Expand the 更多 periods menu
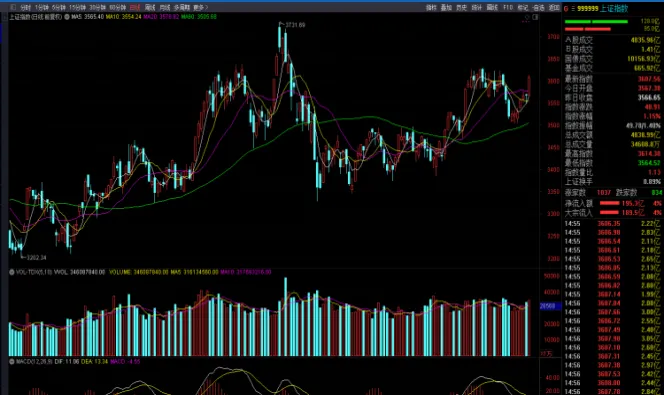 tap(200, 8)
